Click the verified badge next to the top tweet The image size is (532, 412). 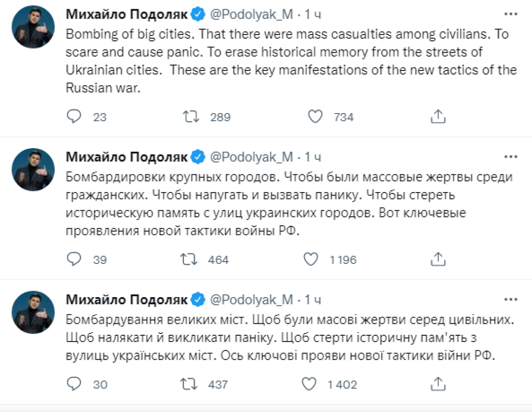198,13
